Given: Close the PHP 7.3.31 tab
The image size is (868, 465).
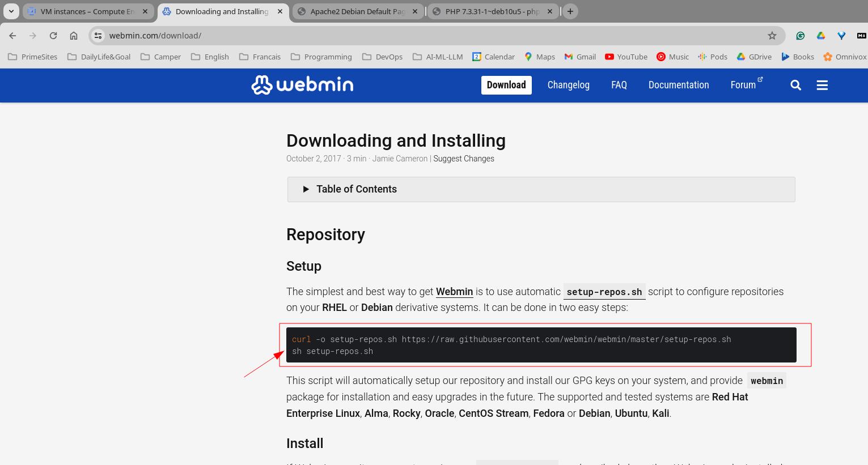Looking at the screenshot, I should (549, 11).
